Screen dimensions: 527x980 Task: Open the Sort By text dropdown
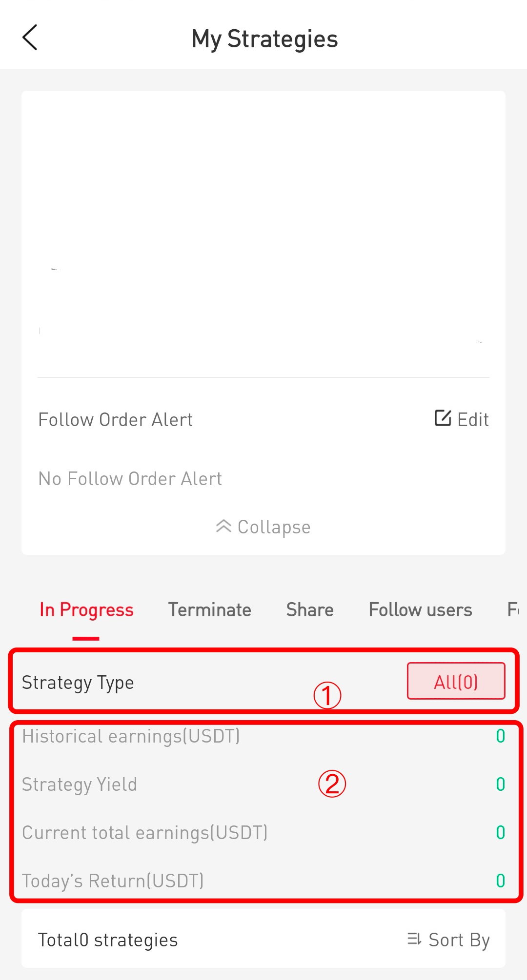pos(459,940)
